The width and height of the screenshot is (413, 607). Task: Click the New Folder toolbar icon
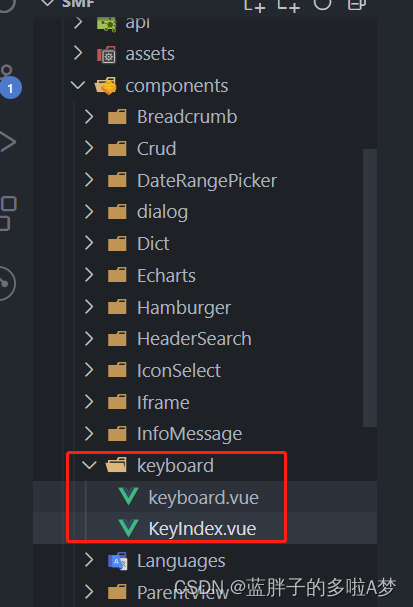289,5
